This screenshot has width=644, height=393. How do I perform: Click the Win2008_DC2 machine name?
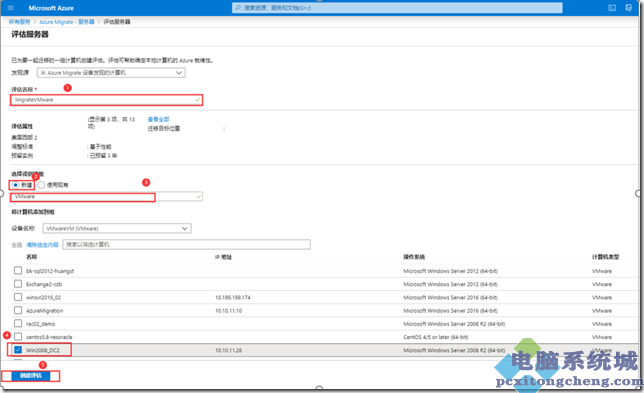[x=43, y=350]
